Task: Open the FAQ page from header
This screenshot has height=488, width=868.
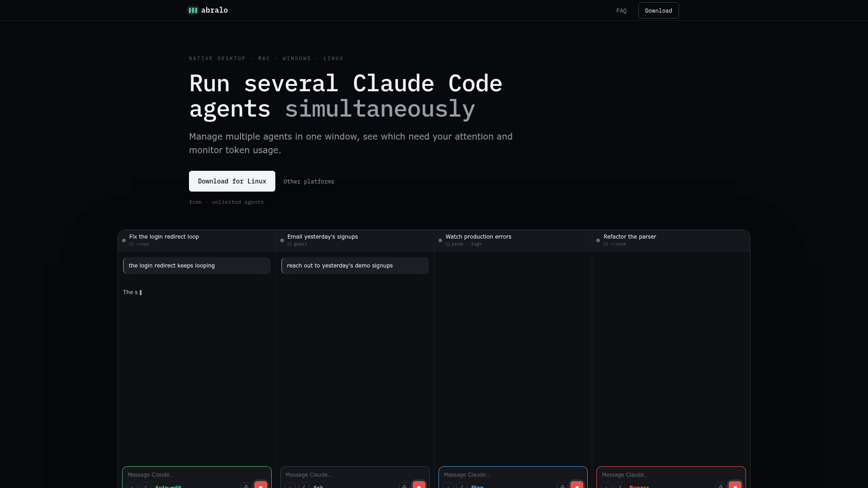Action: pyautogui.click(x=621, y=11)
